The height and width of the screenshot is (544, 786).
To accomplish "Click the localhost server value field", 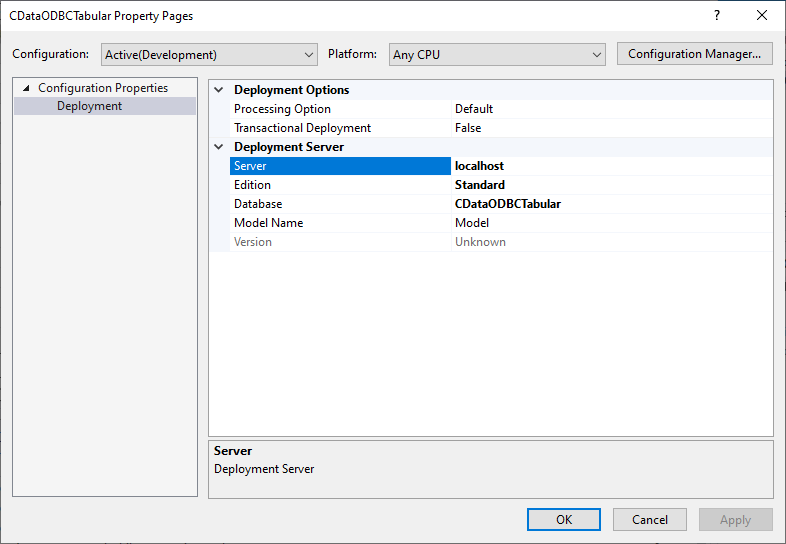I will click(610, 166).
